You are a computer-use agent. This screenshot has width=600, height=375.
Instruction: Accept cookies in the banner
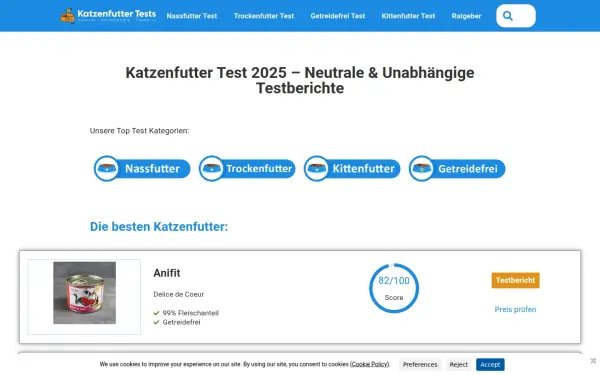pyautogui.click(x=490, y=364)
